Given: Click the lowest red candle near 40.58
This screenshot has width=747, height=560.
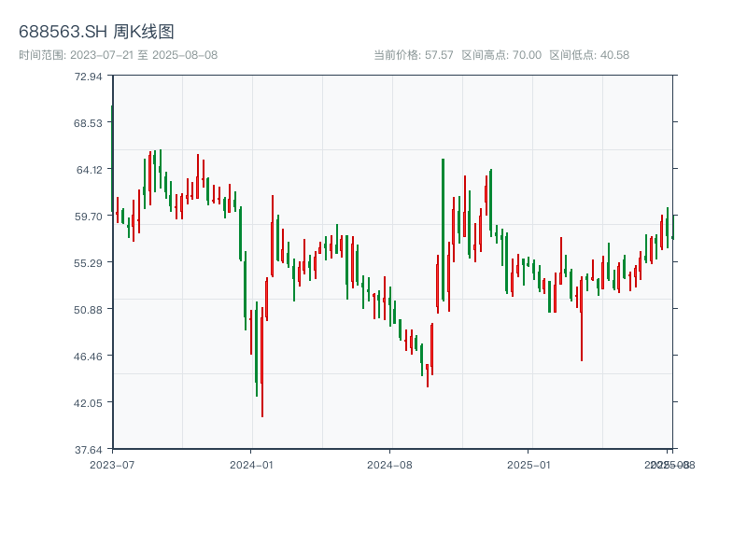Looking at the screenshot, I should (x=262, y=373).
